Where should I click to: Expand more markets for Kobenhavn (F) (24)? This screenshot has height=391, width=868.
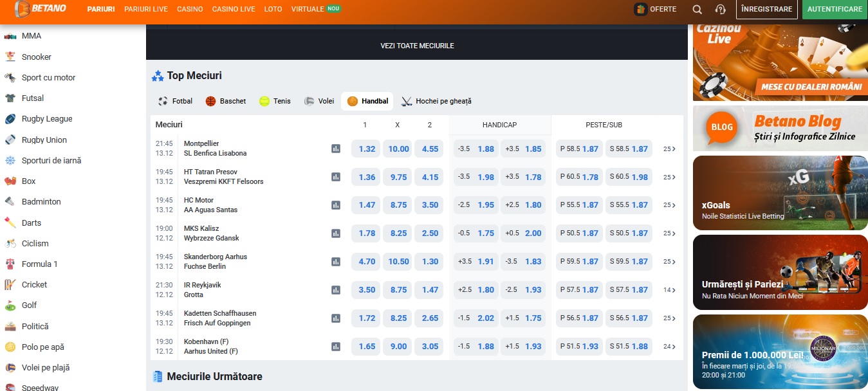(670, 347)
